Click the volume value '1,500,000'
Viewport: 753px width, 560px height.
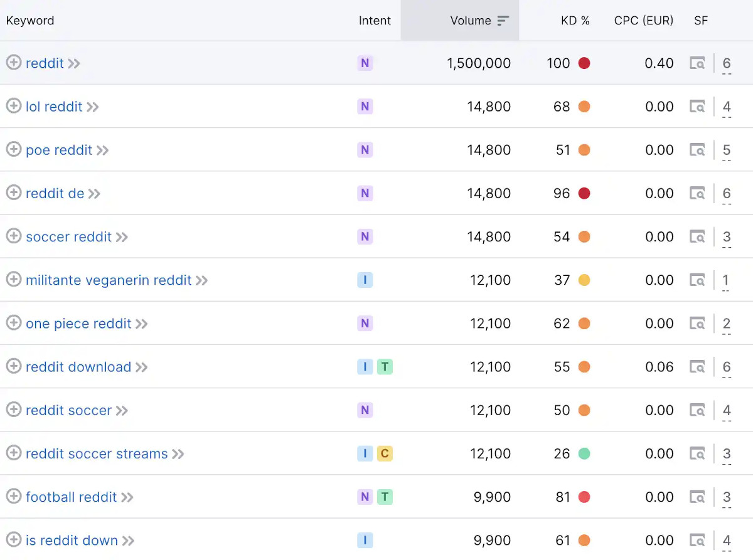[479, 63]
